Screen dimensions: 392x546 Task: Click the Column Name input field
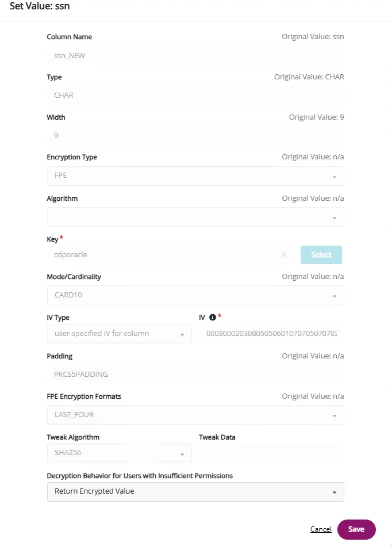(x=194, y=56)
